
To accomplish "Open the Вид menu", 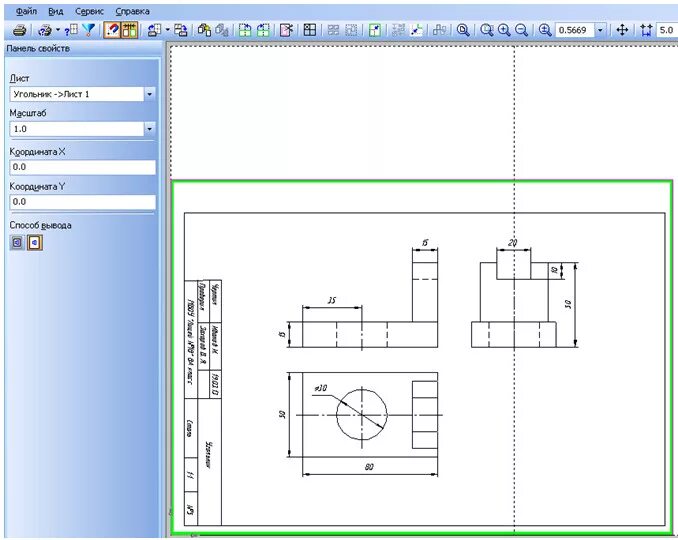I will click(x=56, y=11).
